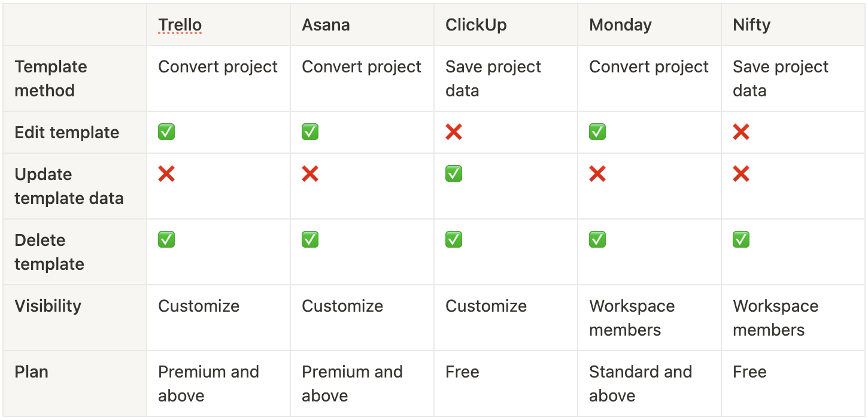Click the ClickUp Edit template red cross
The image size is (868, 420).
point(454,132)
